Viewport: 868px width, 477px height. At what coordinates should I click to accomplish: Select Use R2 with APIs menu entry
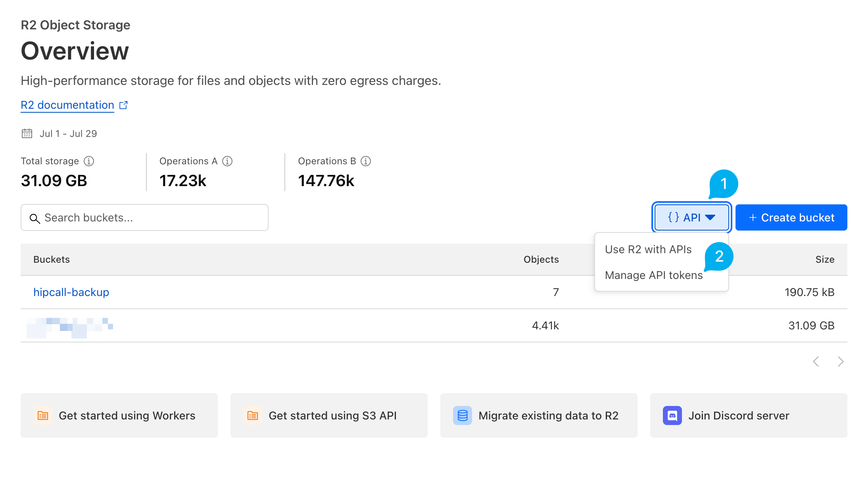tap(648, 249)
